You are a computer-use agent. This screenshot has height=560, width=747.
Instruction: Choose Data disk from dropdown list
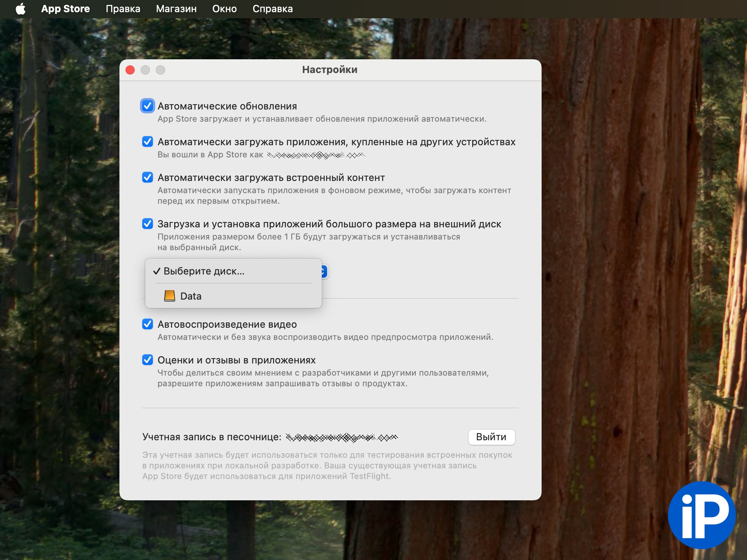point(191,296)
